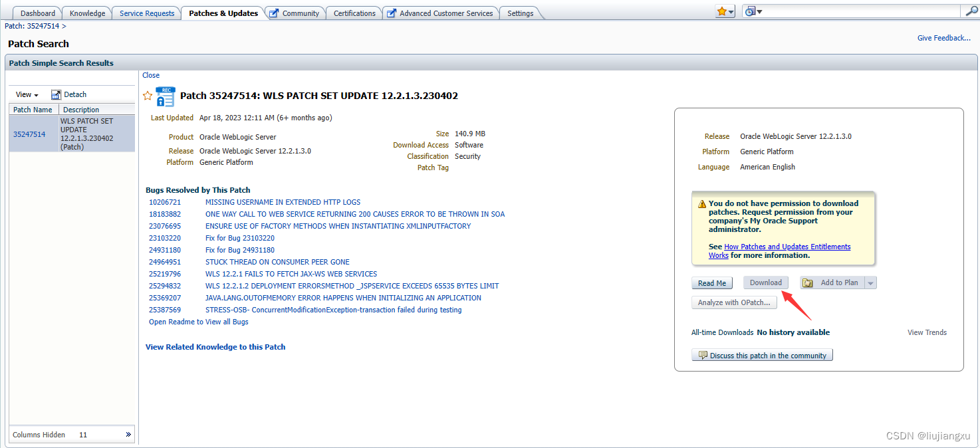Click the magnifier search icon
Screen dimensions: 980x448
(x=971, y=11)
